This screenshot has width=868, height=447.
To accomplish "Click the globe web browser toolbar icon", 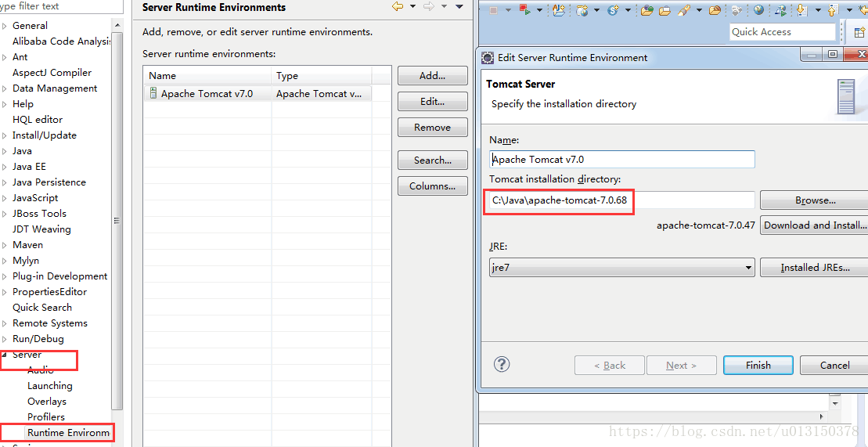I will click(758, 10).
